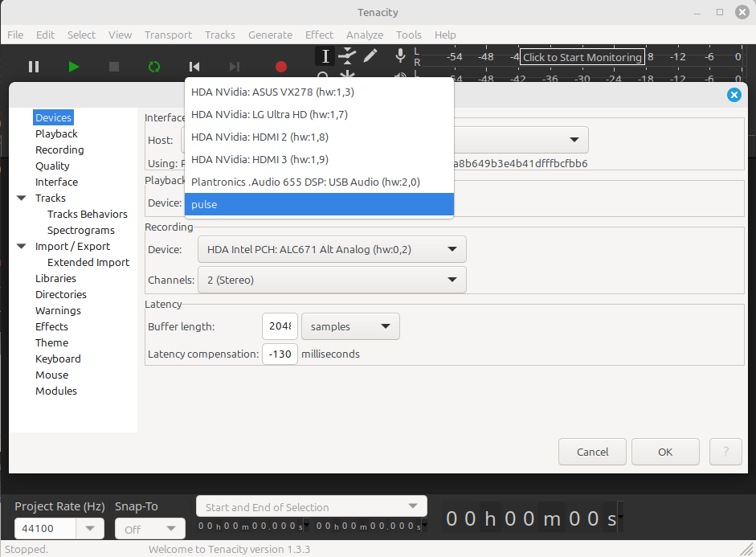Choose HDA NVidia: LG Ultra HD (hw:1,7)
The height and width of the screenshot is (557, 756).
(x=319, y=114)
